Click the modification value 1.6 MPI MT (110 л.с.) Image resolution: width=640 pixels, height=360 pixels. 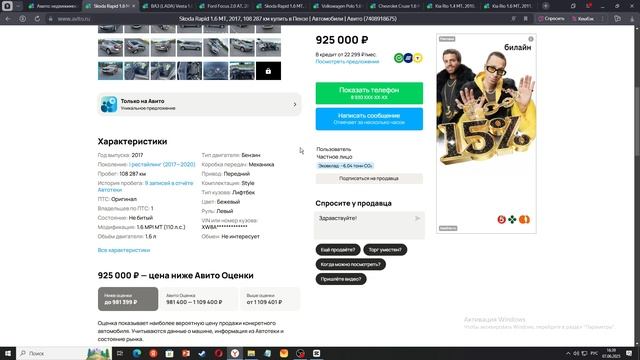click(161, 227)
